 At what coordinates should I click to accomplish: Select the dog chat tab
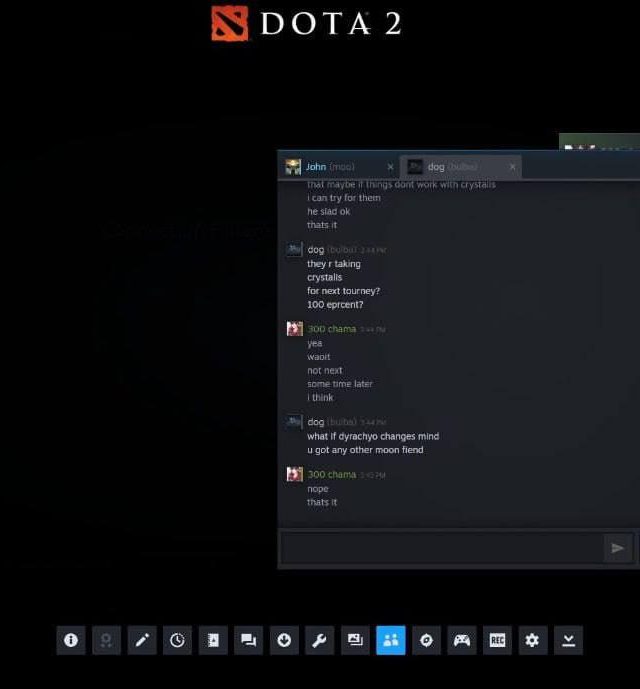point(452,167)
